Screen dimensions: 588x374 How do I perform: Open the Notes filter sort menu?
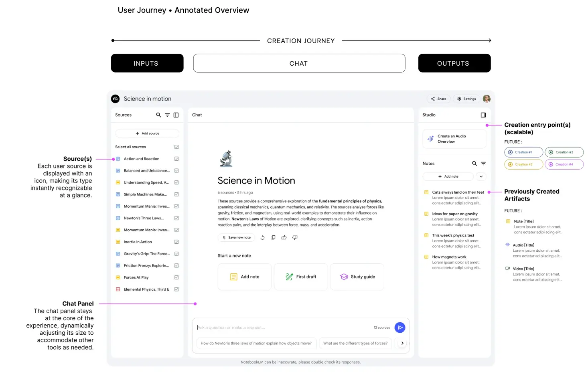pos(483,164)
